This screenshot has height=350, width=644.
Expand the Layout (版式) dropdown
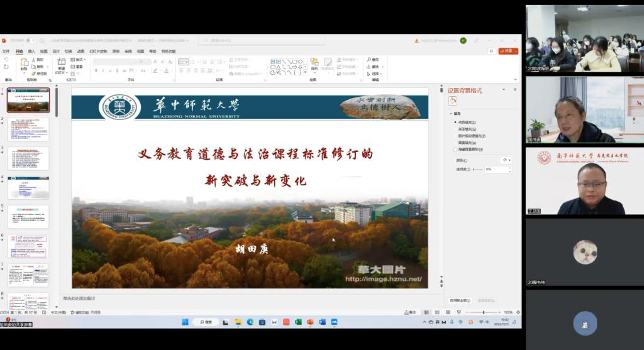click(79, 60)
